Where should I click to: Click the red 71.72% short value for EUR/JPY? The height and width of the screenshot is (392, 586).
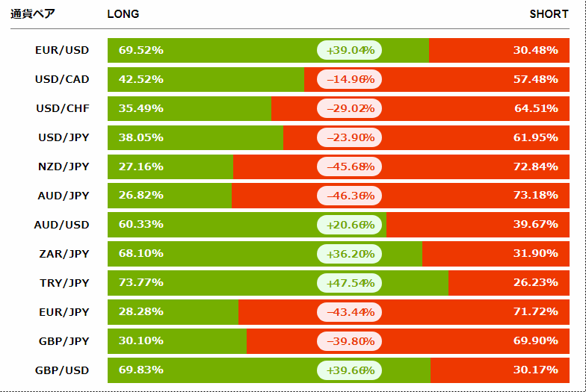pyautogui.click(x=536, y=312)
